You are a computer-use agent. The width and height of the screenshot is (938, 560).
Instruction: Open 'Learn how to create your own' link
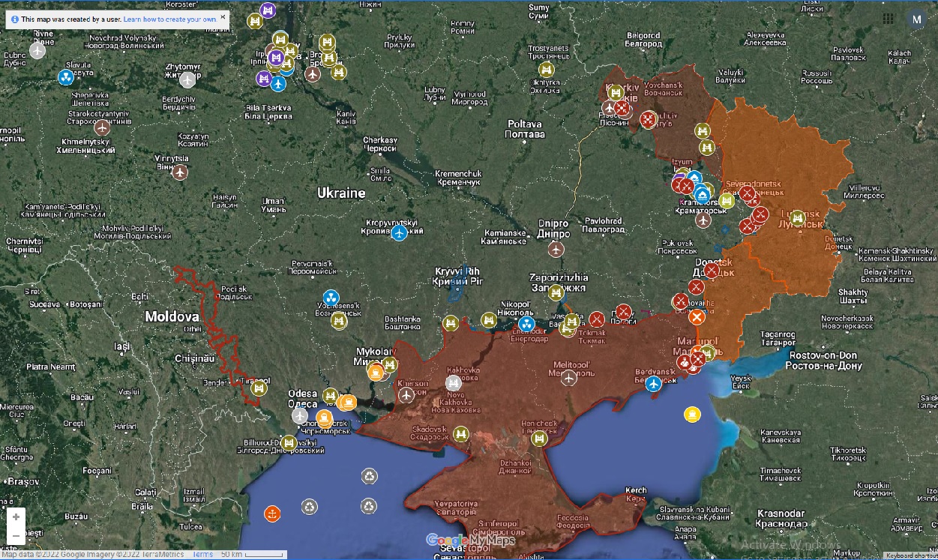pos(169,19)
